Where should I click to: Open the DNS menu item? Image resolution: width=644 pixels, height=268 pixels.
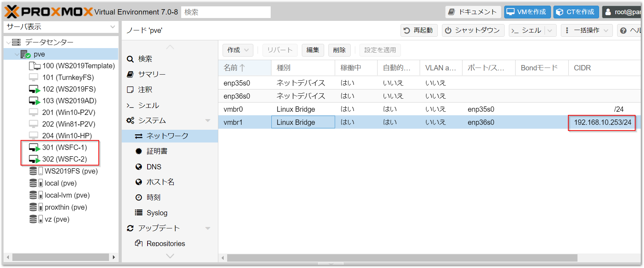(x=170, y=167)
